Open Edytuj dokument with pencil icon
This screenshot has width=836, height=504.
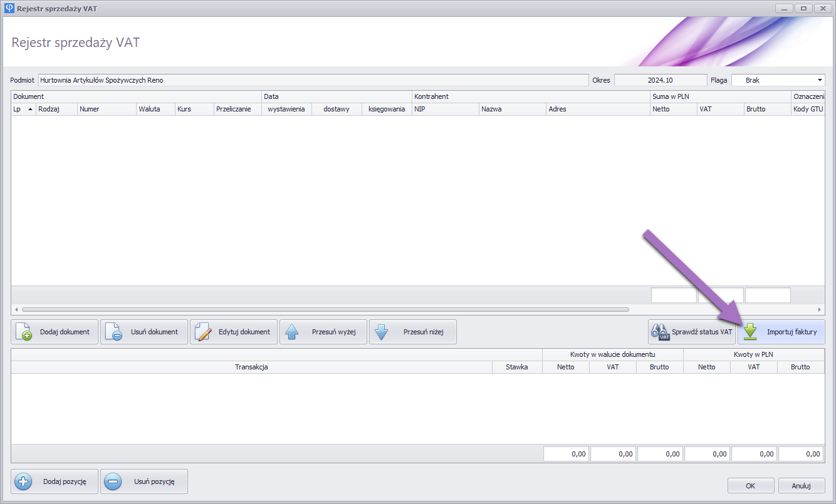(234, 332)
